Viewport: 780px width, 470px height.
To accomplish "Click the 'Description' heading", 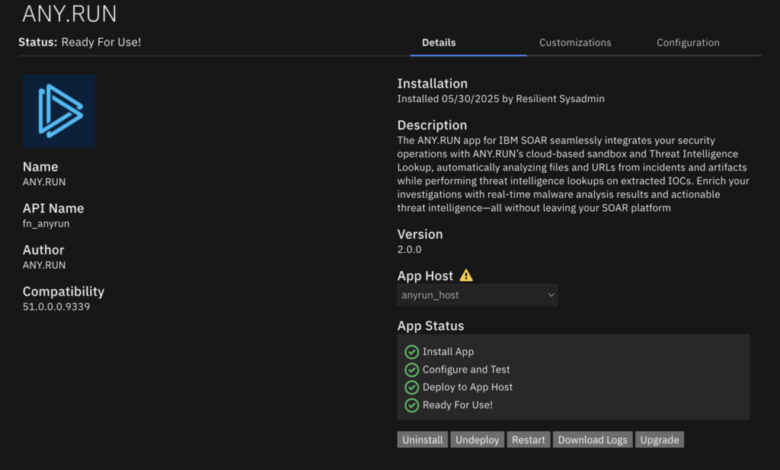I will (x=432, y=125).
